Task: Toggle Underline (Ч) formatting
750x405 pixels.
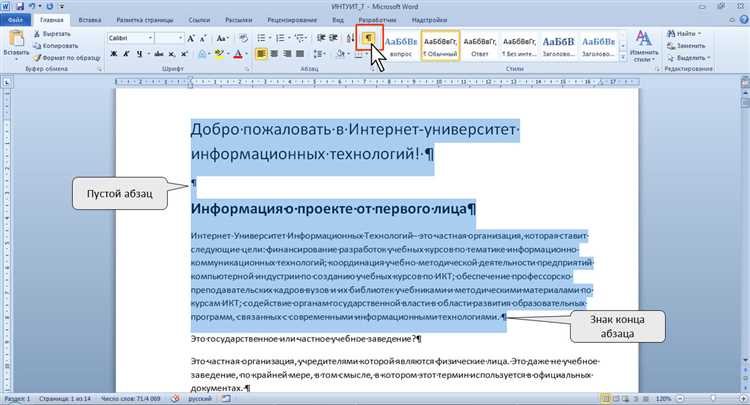Action: (139, 54)
